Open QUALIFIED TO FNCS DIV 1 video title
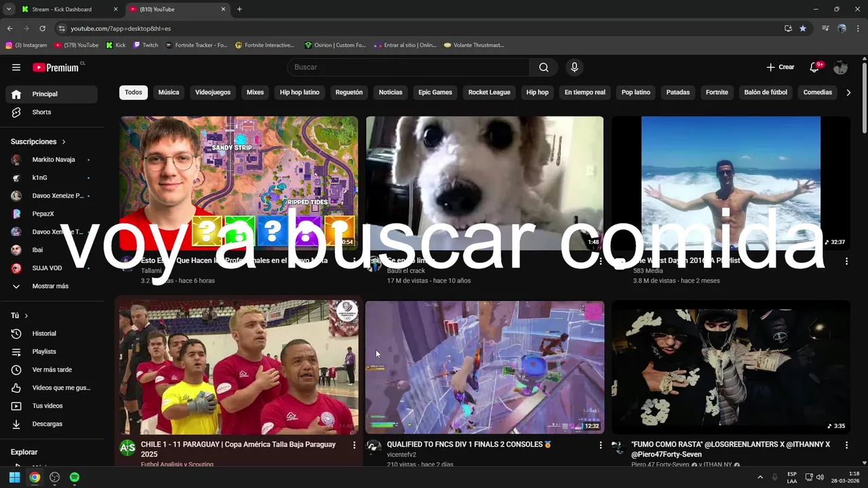Screen dimensions: 868x488 point(469,445)
